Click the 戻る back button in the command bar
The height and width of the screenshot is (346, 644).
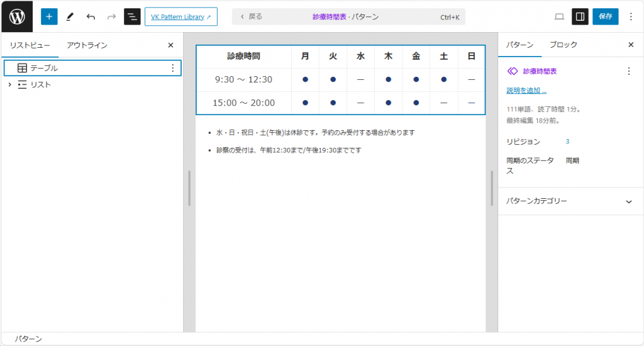pos(252,17)
